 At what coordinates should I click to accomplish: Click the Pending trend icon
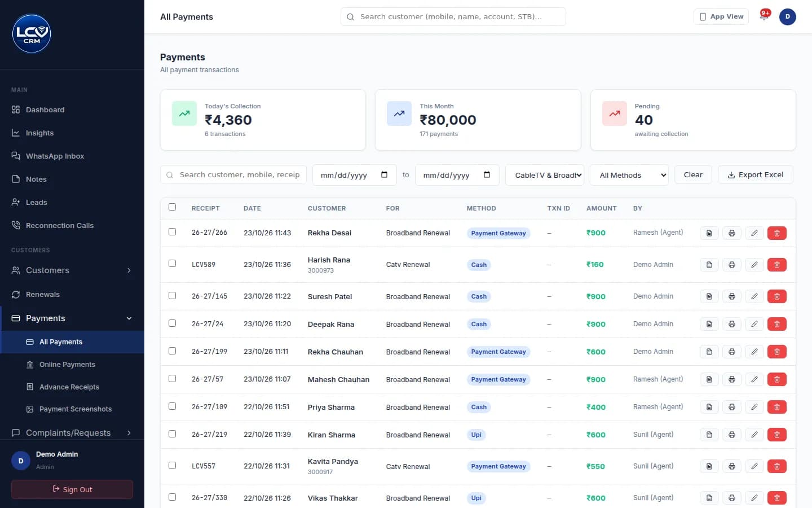[x=615, y=113]
